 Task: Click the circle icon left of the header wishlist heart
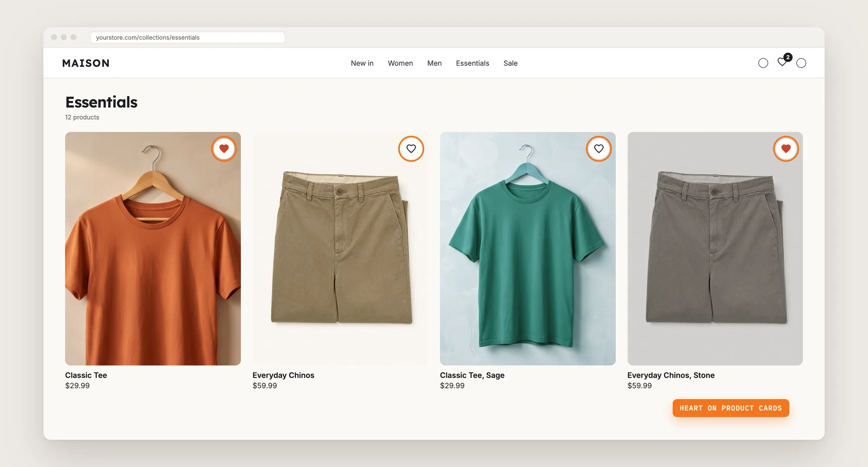[x=763, y=63]
